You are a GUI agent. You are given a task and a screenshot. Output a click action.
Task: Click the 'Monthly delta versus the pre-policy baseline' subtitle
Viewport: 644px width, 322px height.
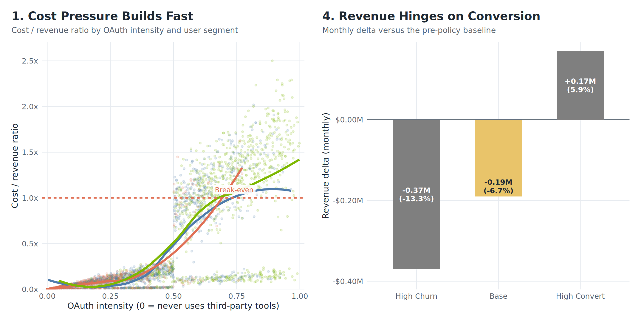(x=409, y=30)
